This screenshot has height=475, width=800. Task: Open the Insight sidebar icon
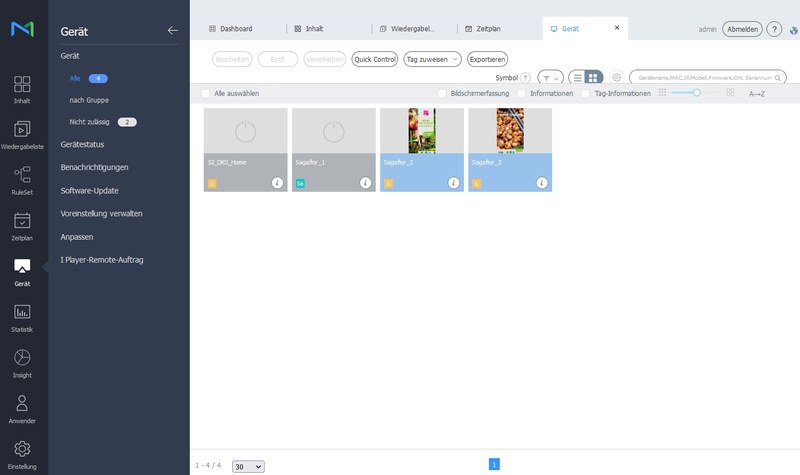22,362
